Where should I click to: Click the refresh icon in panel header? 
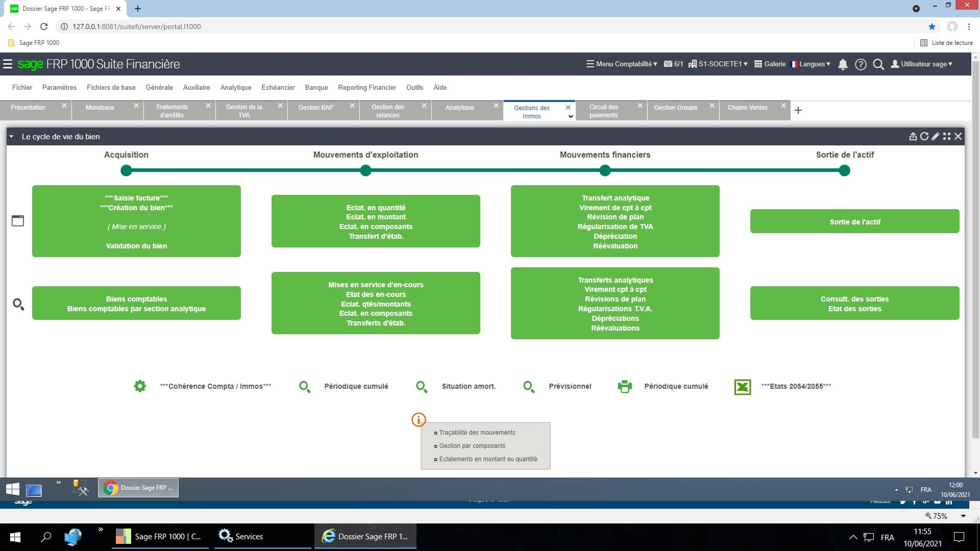coord(924,136)
